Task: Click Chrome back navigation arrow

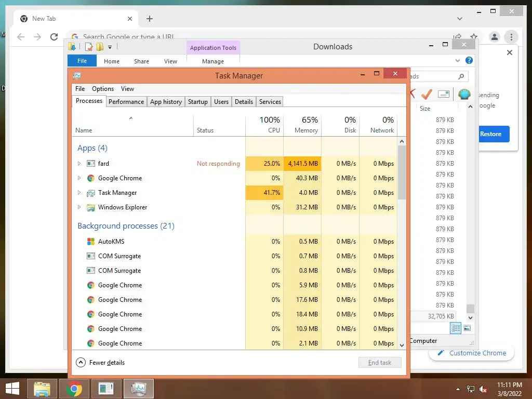Action: (21, 37)
